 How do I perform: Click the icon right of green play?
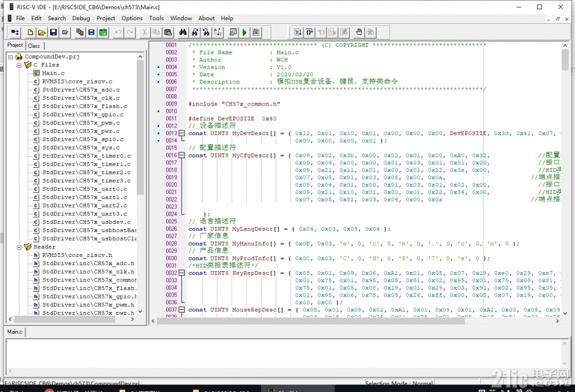(256, 32)
